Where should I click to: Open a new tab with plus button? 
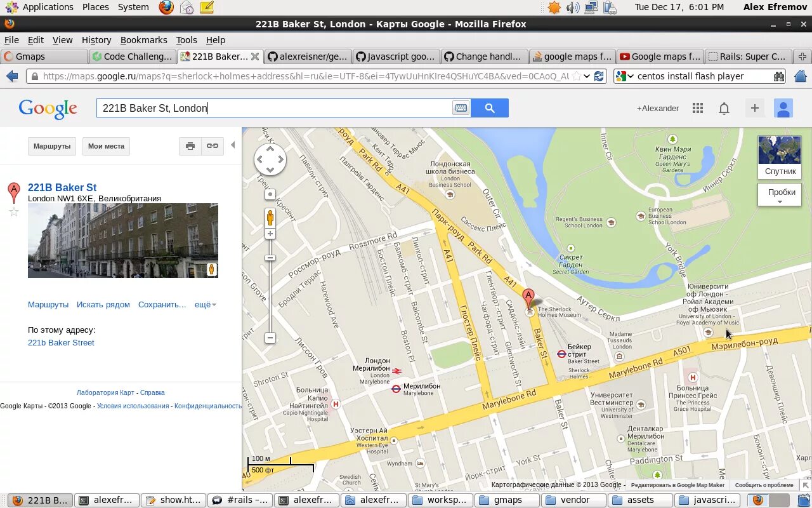[802, 57]
